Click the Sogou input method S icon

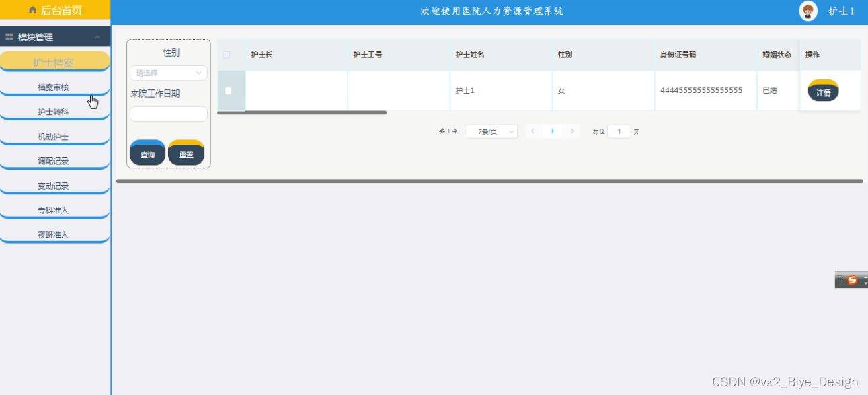point(853,281)
